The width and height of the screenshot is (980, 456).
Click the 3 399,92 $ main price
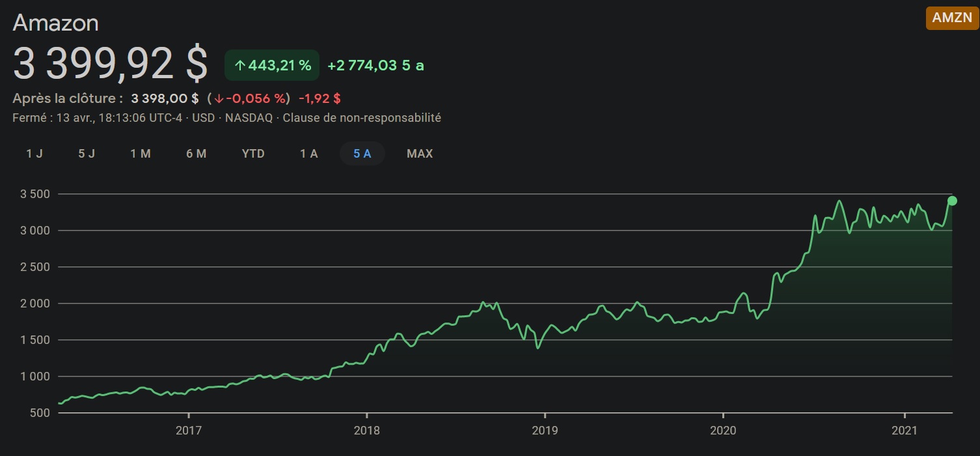[111, 64]
